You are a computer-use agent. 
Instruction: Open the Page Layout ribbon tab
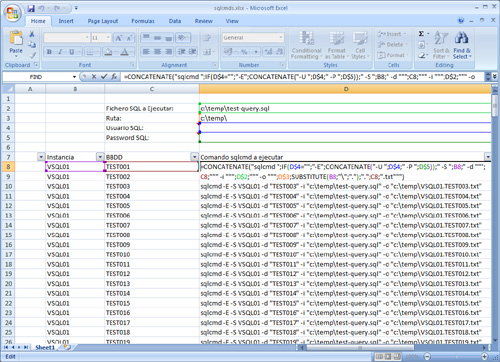coord(103,21)
